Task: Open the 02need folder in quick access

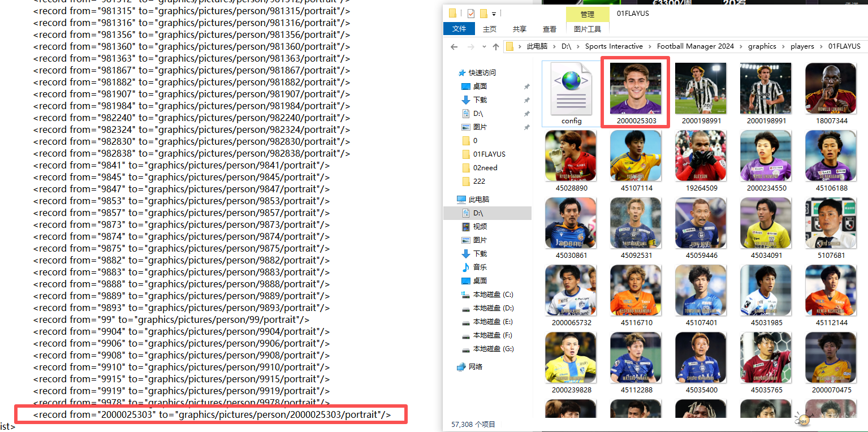Action: [485, 168]
